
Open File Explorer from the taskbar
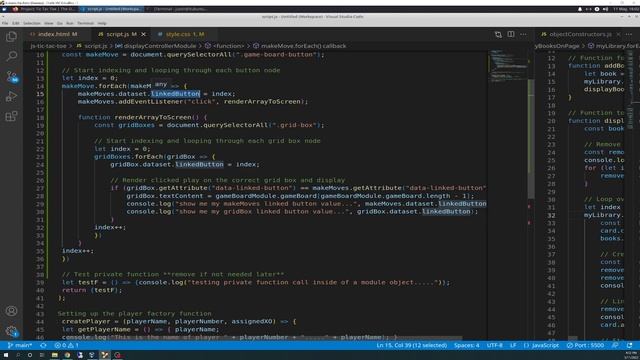(54, 356)
